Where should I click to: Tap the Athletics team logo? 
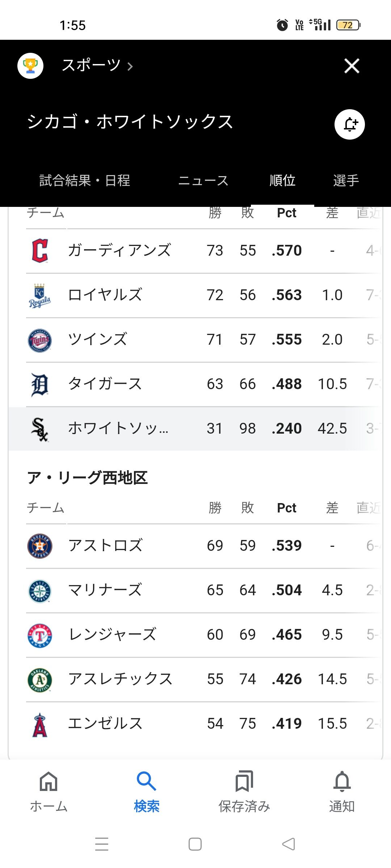[40, 680]
